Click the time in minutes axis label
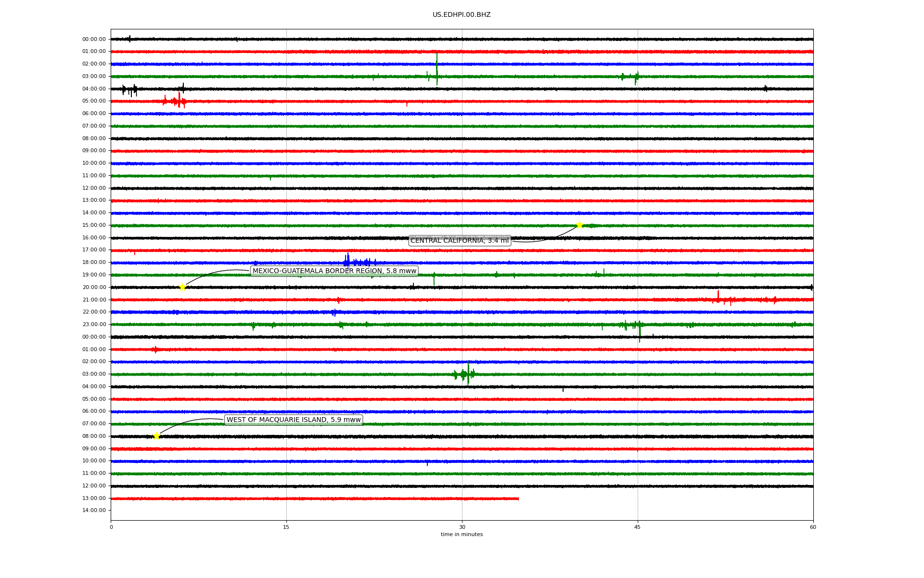The width and height of the screenshot is (924, 578). [x=461, y=534]
